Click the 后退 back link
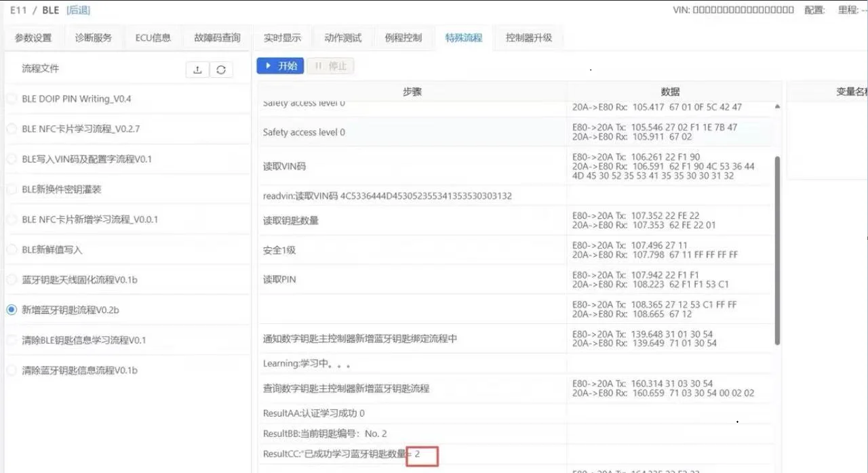 (x=79, y=10)
